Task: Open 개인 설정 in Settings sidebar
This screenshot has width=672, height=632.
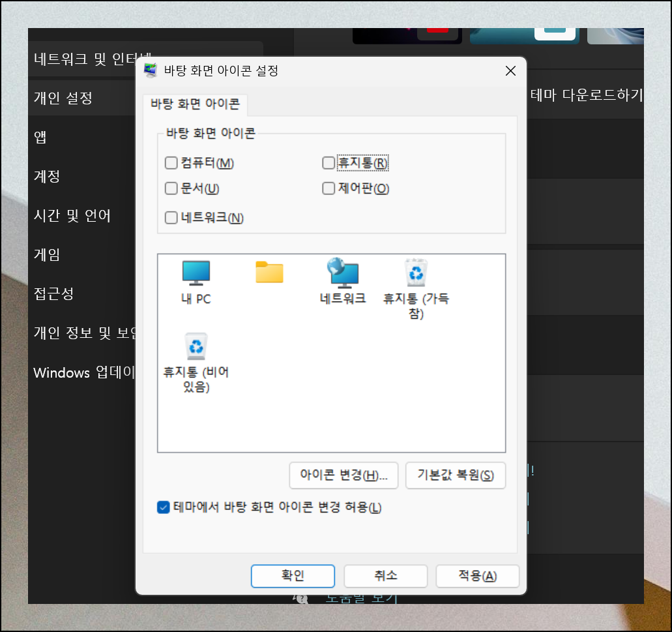Action: (x=82, y=98)
